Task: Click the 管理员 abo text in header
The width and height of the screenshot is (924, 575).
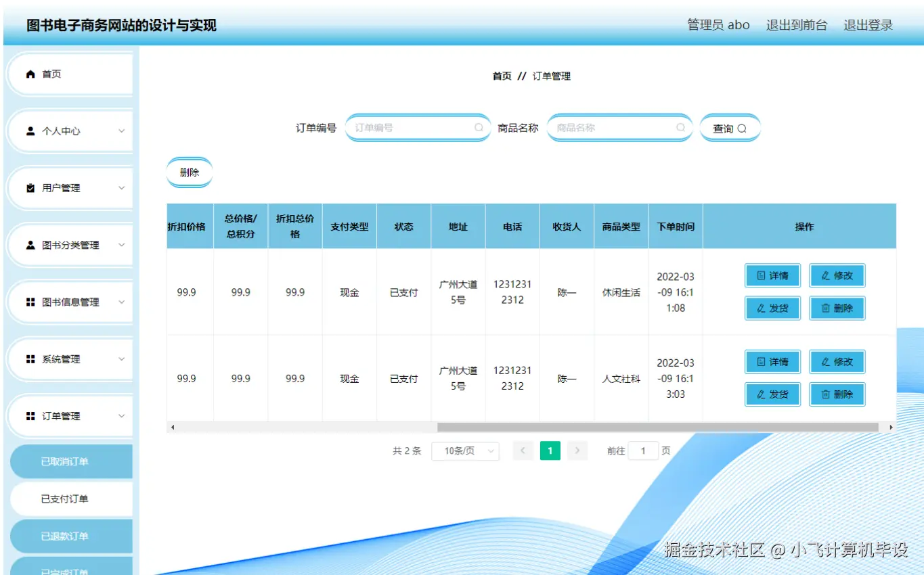Action: click(718, 25)
